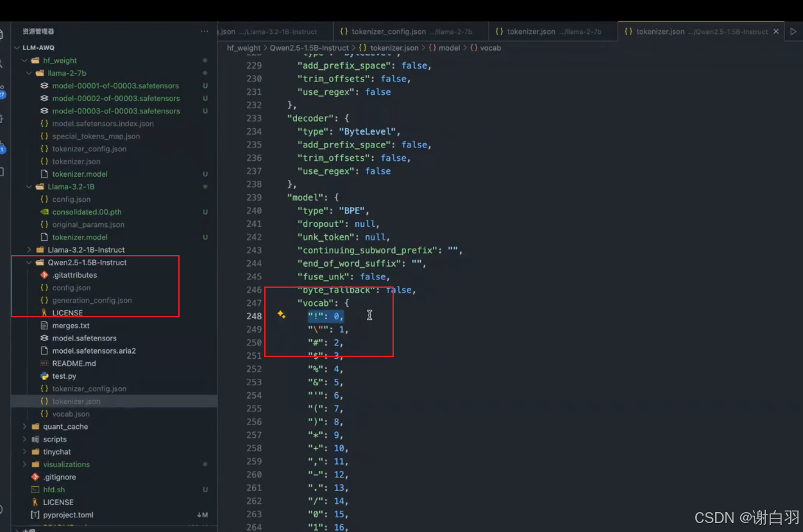Open model.safetensors.index.json
The image size is (803, 532).
pyautogui.click(x=103, y=124)
